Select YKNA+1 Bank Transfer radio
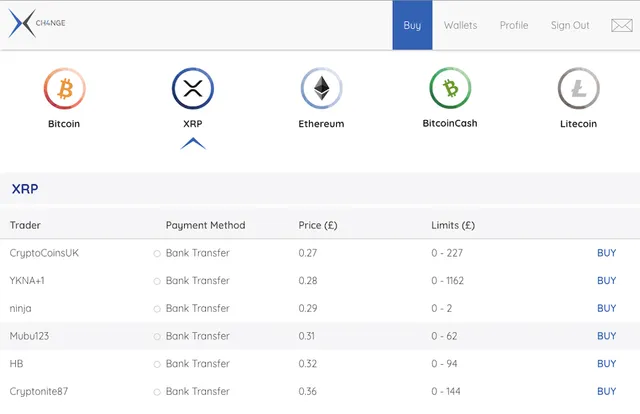Image resolution: width=640 pixels, height=414 pixels. (157, 281)
